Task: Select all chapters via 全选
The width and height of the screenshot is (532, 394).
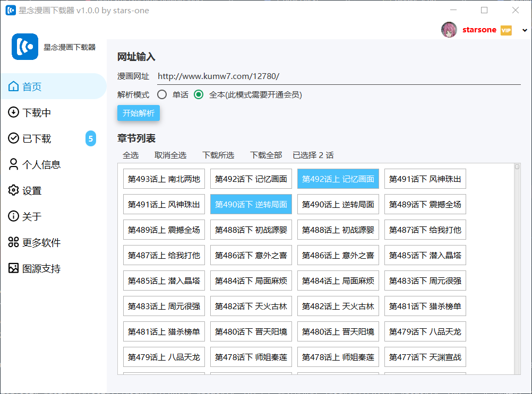Action: tap(131, 155)
